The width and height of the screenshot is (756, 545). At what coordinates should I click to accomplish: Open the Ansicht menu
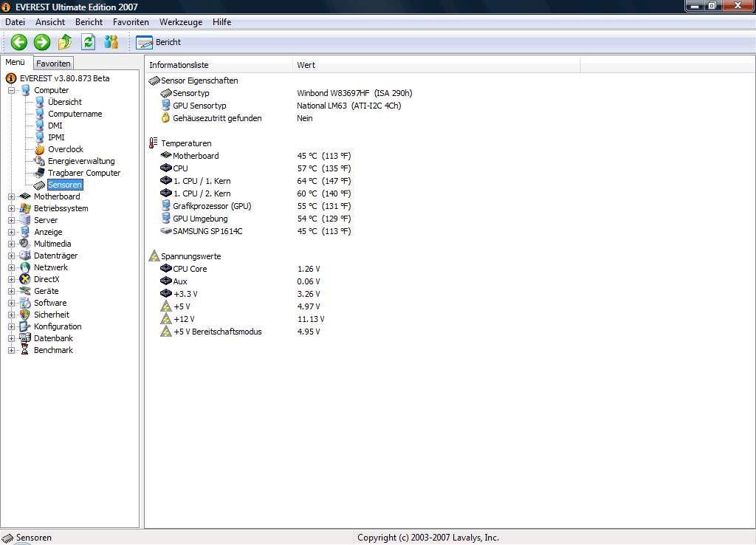(50, 22)
